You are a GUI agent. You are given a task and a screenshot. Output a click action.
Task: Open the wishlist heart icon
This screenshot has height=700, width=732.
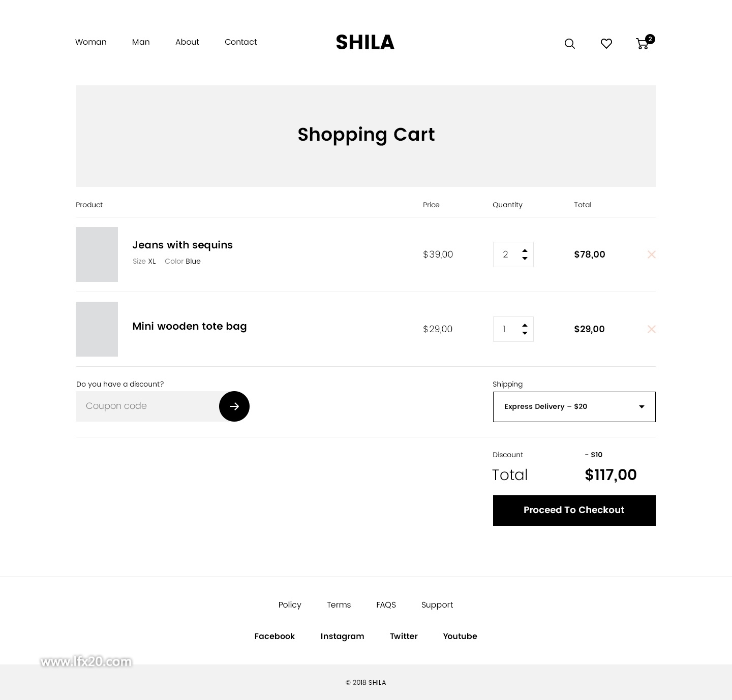pyautogui.click(x=606, y=44)
